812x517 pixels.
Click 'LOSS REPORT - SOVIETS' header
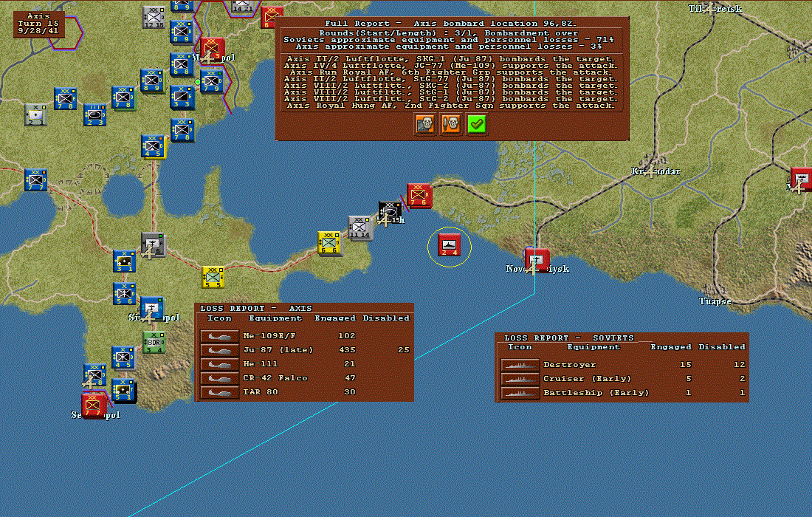(569, 338)
